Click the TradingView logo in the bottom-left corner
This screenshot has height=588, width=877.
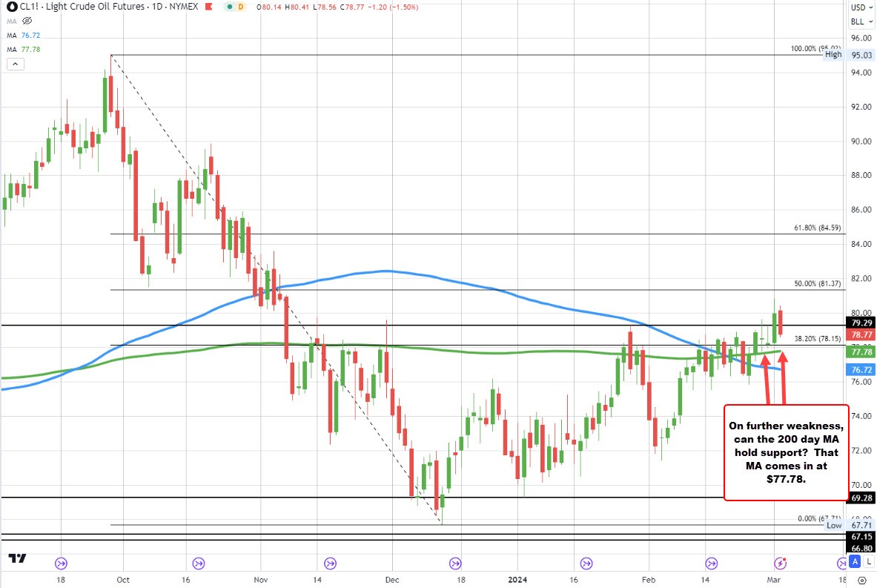pyautogui.click(x=17, y=558)
